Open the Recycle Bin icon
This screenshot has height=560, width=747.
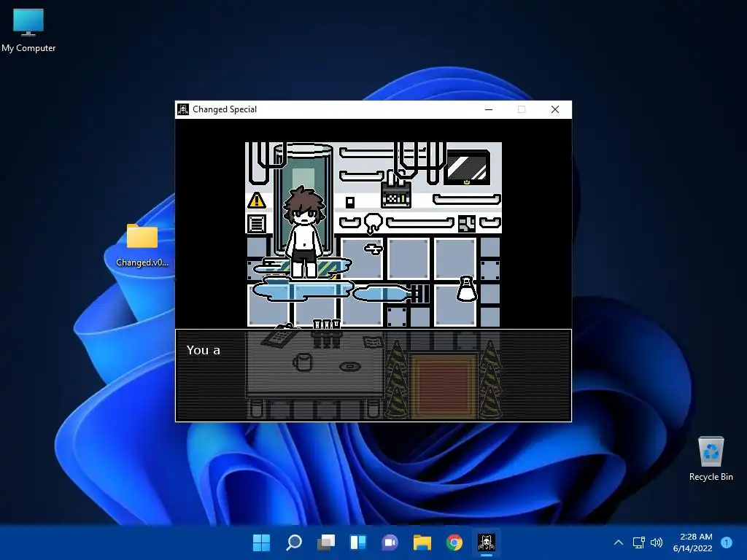[x=711, y=459]
